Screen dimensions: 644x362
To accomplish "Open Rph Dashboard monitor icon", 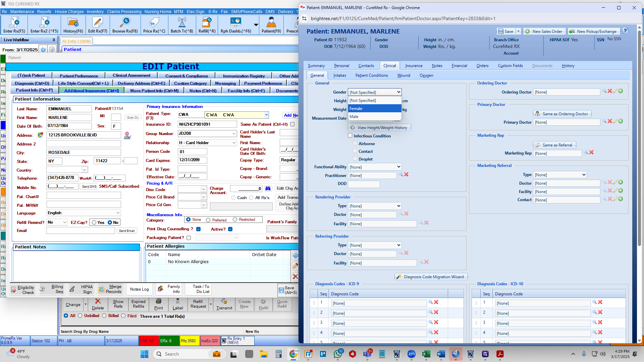I will click(236, 25).
